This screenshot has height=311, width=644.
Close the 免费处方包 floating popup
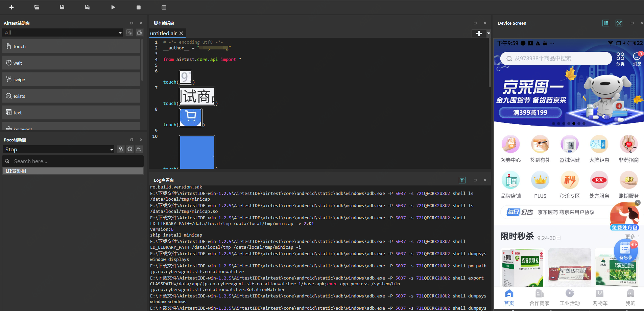(638, 203)
